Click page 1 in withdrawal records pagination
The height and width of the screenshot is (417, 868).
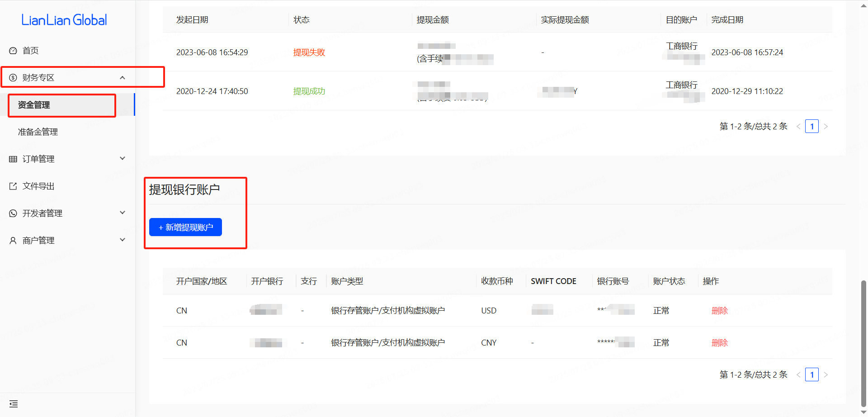[x=812, y=126]
